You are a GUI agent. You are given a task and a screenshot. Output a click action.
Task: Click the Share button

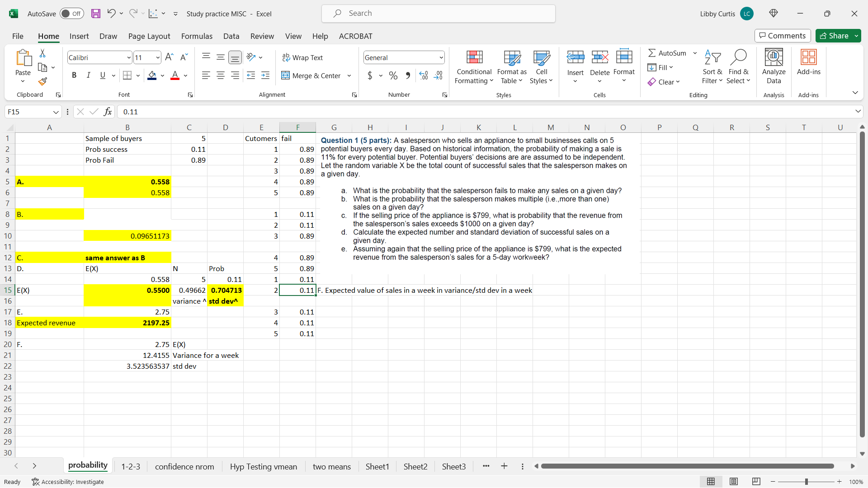(834, 36)
